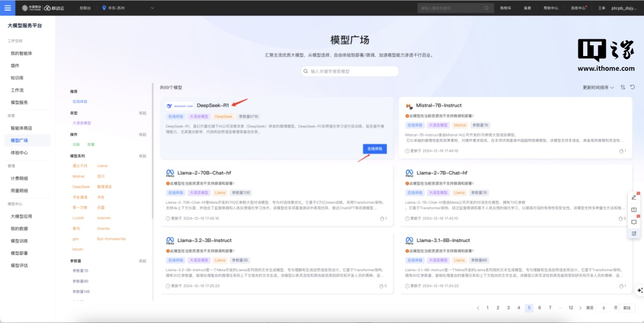Click Meta logo on Llama-2-70B-Chat-hf card
This screenshot has width=644, height=323.
pyautogui.click(x=170, y=173)
